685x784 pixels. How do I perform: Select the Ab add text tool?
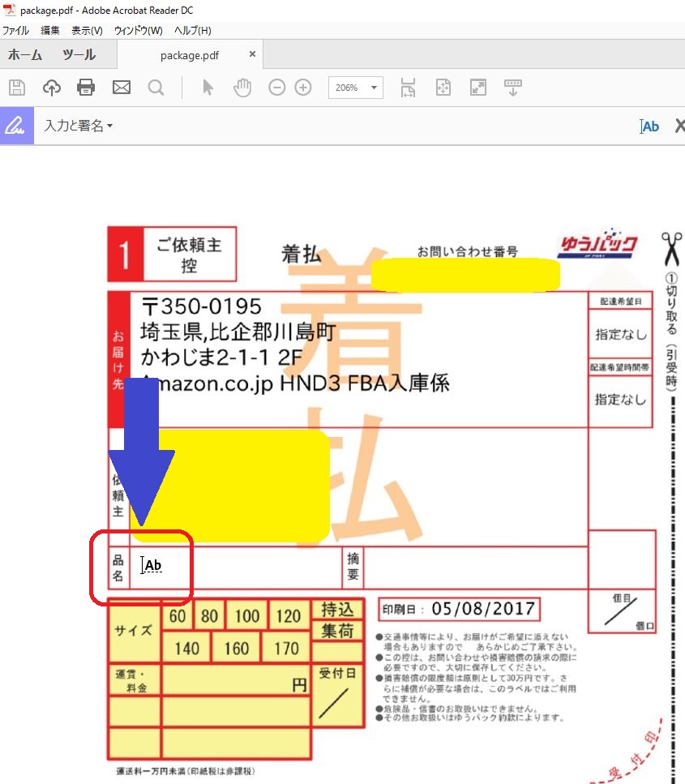649,126
